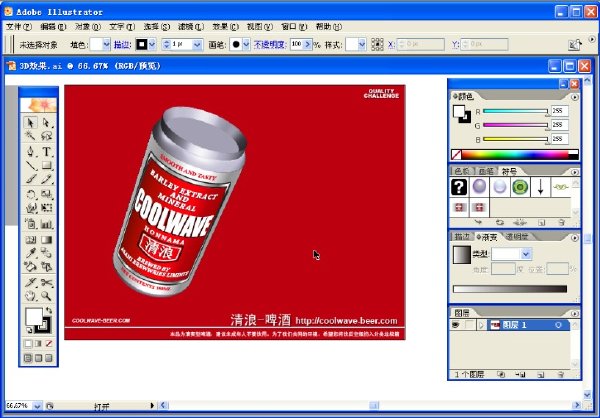Image resolution: width=600 pixels, height=418 pixels.
Task: Open stroke weight 1 pt dropdown
Action: [197, 45]
